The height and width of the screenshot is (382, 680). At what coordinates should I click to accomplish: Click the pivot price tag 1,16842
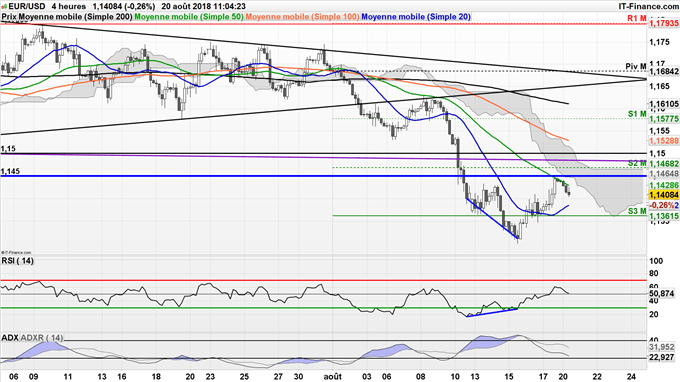tap(663, 72)
